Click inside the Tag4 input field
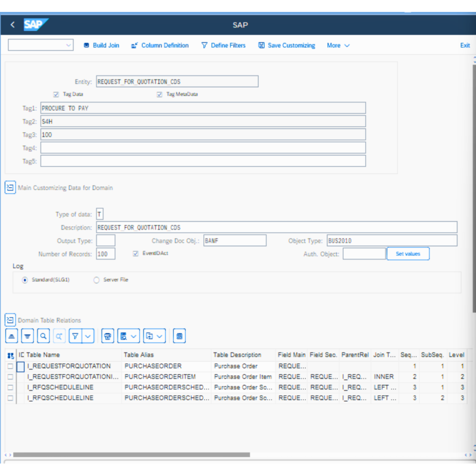Image resolution: width=476 pixels, height=476 pixels. click(202, 148)
